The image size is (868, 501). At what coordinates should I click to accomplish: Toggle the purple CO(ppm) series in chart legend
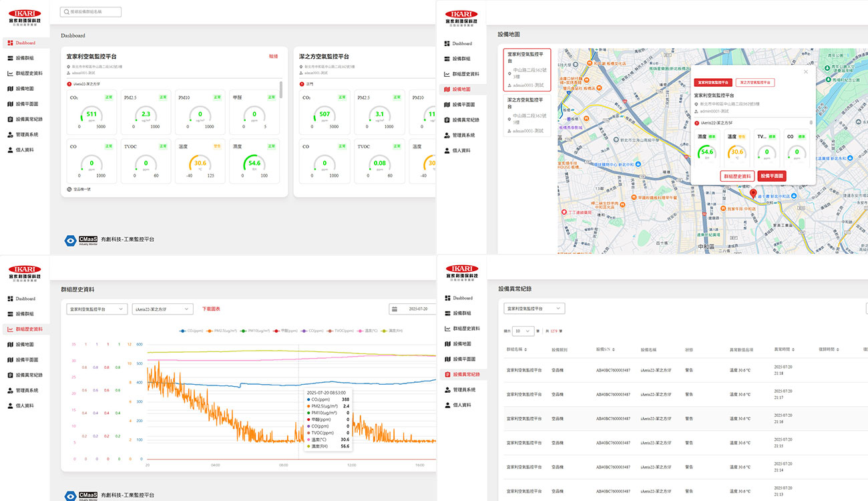tap(311, 331)
